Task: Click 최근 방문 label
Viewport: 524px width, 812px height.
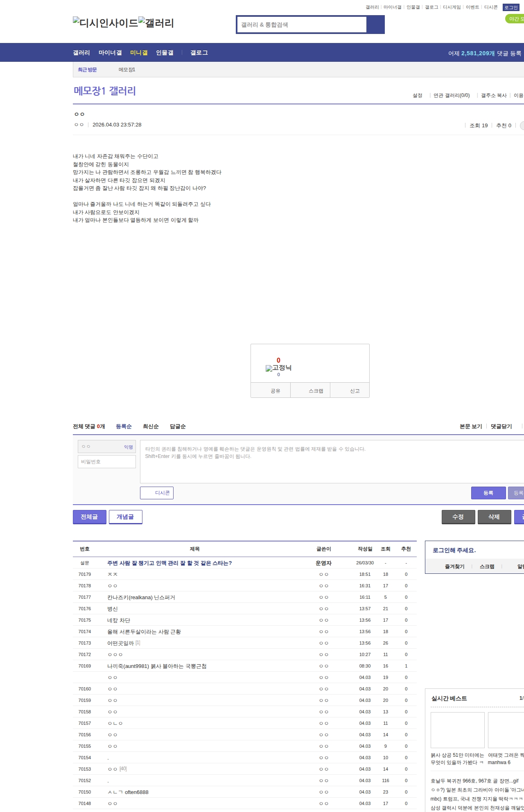Action: (x=87, y=70)
